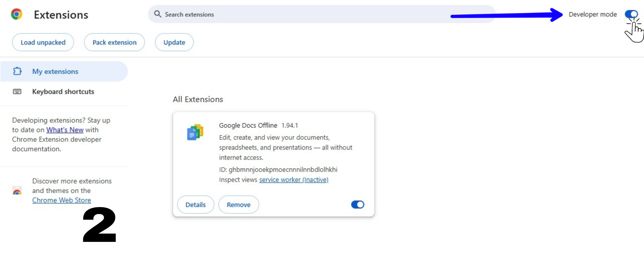Click the Google Docs Offline title text
644x255 pixels.
click(x=248, y=125)
